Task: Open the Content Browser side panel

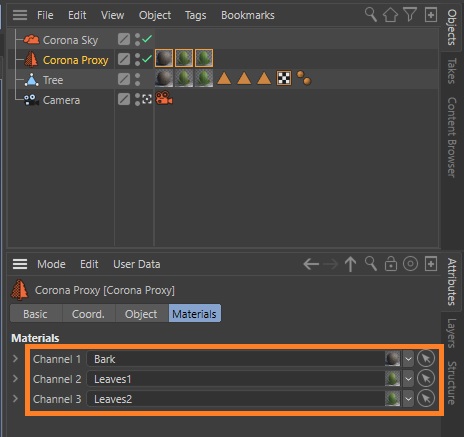Action: click(x=452, y=137)
